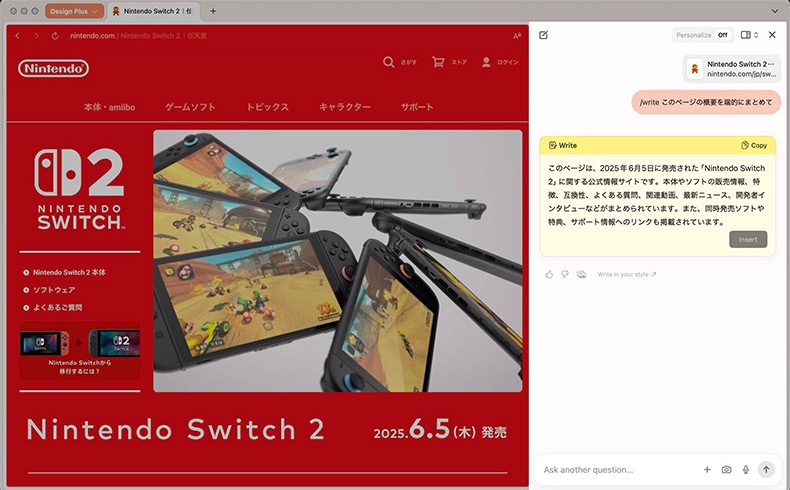Insert the generated summary
Screen dimensions: 790x490
pyautogui.click(x=748, y=239)
